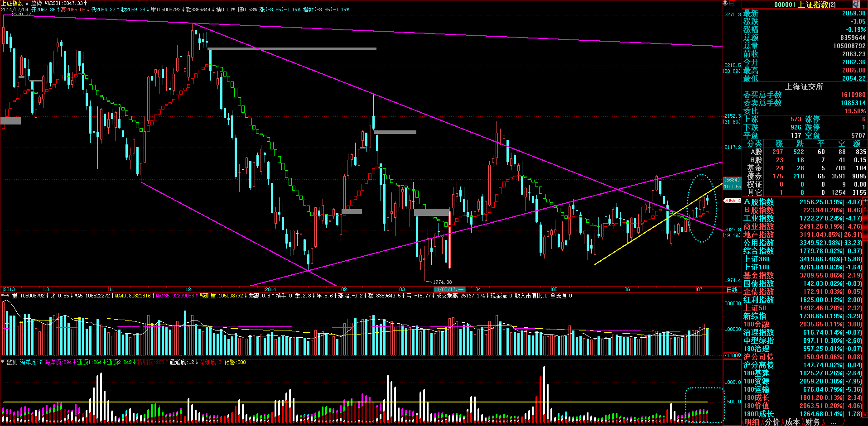This screenshot has height=426, width=868.
Task: Open the 分价 tab
Action: point(772,422)
